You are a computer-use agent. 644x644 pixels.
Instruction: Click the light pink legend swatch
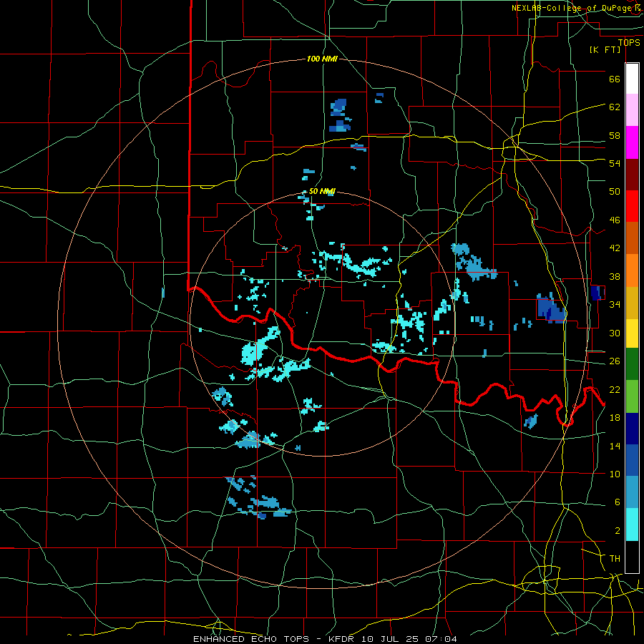(632, 110)
